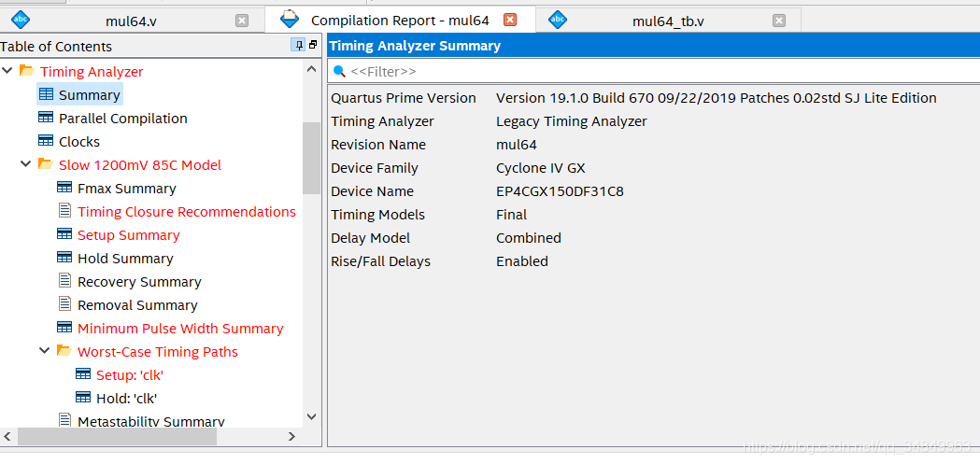The height and width of the screenshot is (464, 980).
Task: Open the Recovery Summary report
Action: click(139, 282)
